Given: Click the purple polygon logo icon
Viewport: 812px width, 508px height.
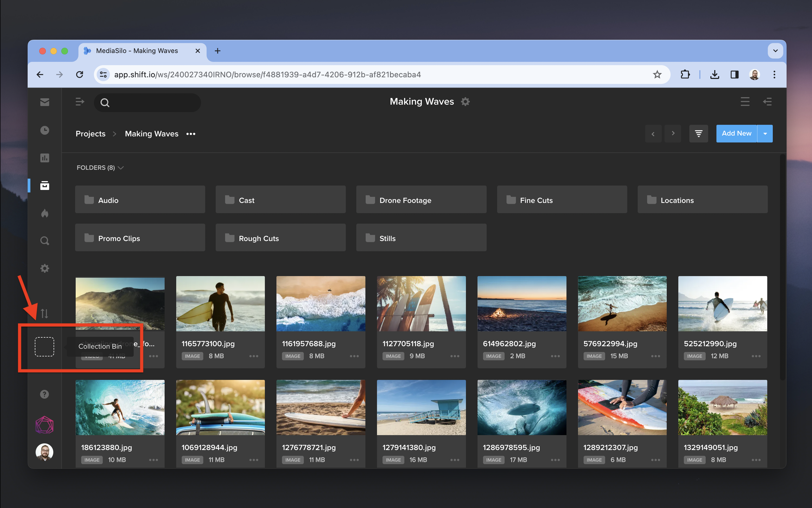Looking at the screenshot, I should pos(44,425).
